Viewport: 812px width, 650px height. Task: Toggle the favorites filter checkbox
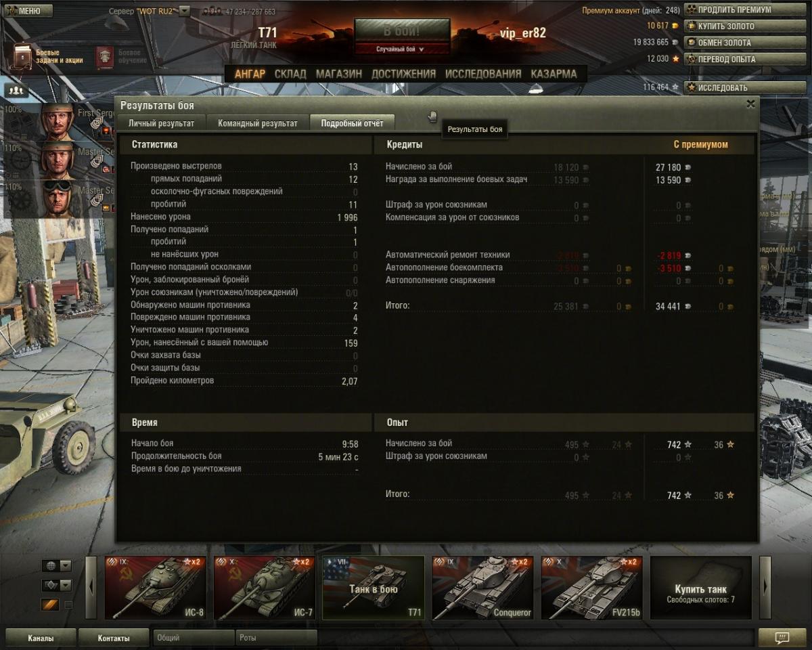click(x=68, y=605)
